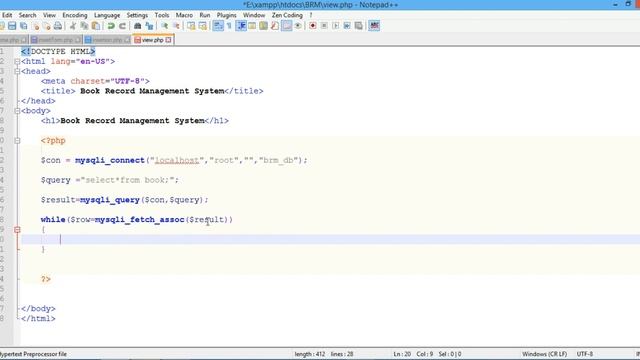The image size is (640, 360).
Task: Toggle the Document Map panel icon
Action: tap(264, 26)
